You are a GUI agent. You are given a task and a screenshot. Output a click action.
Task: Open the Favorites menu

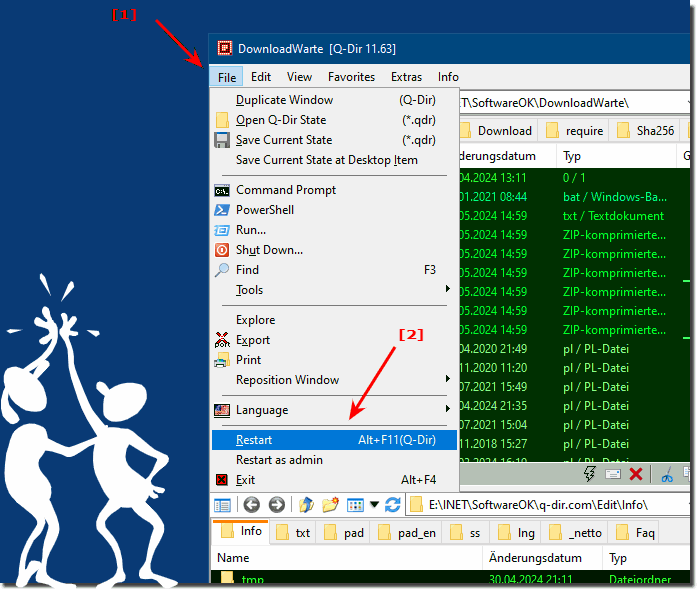pos(351,77)
